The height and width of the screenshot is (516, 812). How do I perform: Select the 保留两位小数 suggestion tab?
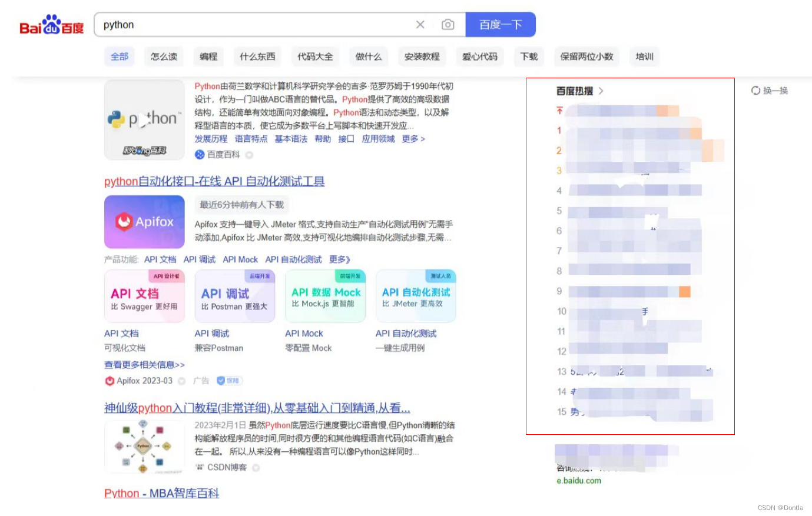pos(586,56)
